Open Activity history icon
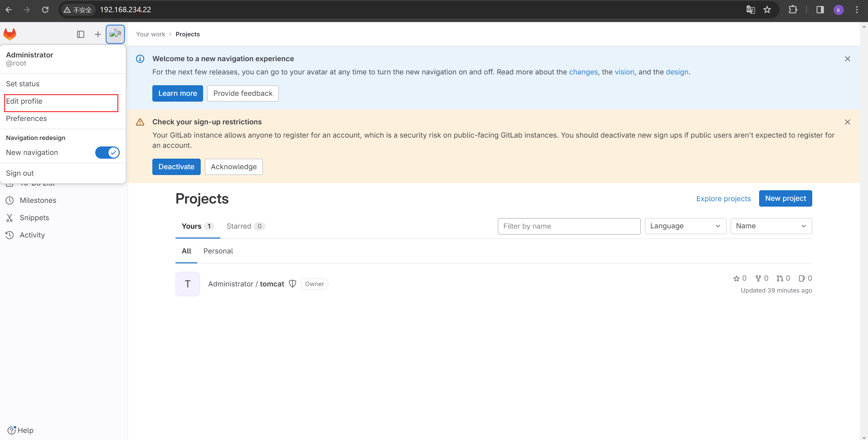Viewport: 868px width, 440px height. pyautogui.click(x=10, y=235)
